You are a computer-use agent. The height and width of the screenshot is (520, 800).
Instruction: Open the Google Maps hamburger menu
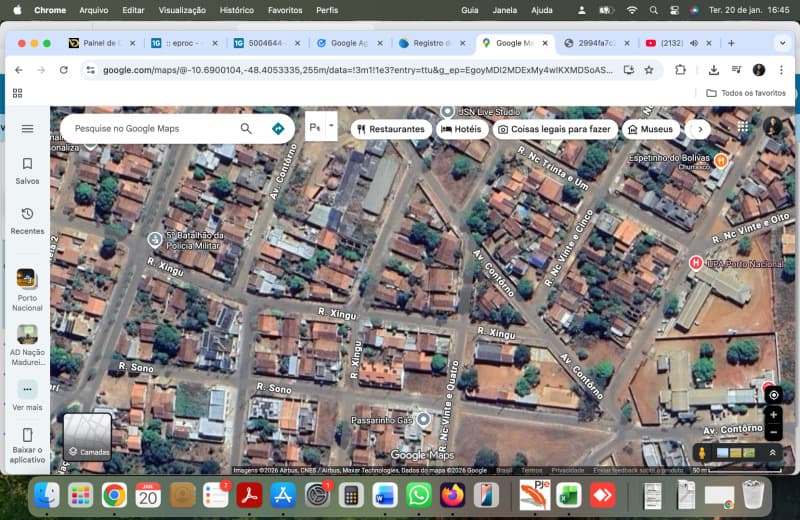(28, 129)
